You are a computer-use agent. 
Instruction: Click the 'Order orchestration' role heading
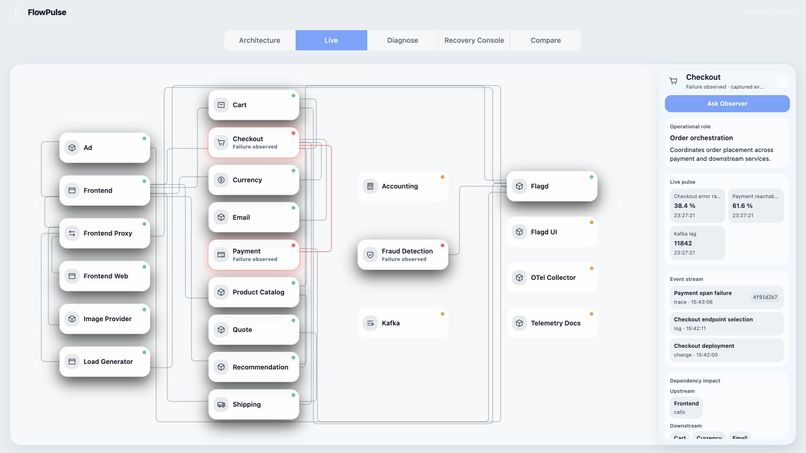click(x=701, y=138)
